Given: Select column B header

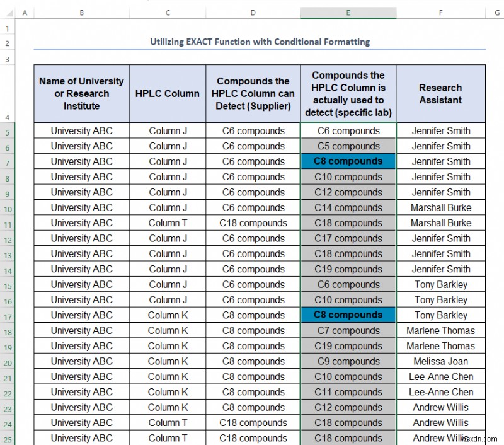Looking at the screenshot, I should coord(81,12).
